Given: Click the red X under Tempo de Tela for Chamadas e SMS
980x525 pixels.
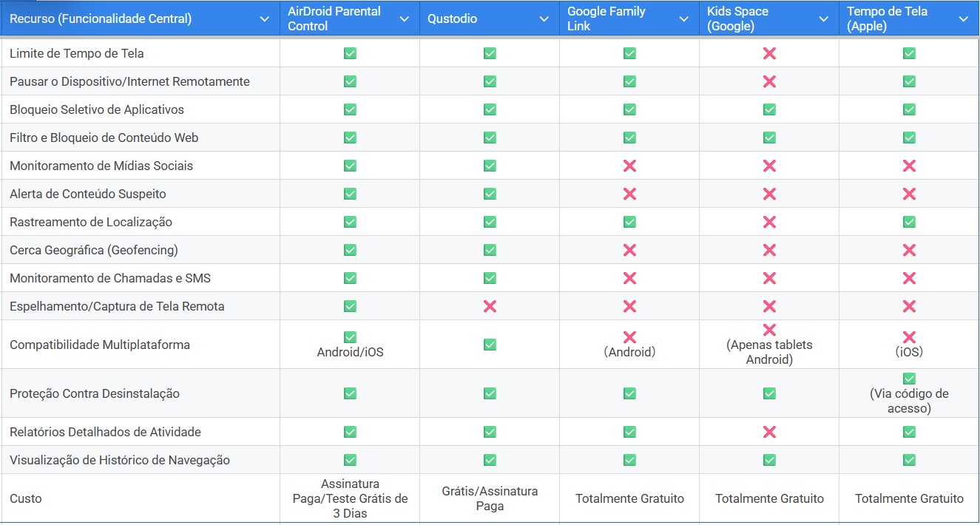Looking at the screenshot, I should coord(909,278).
